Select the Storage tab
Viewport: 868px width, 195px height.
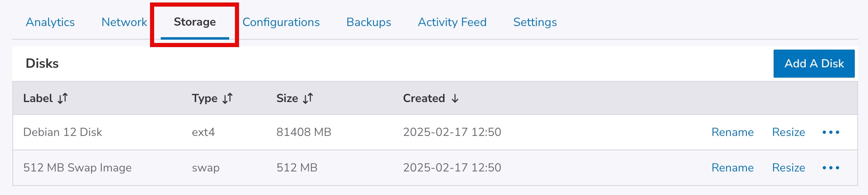pyautogui.click(x=195, y=22)
